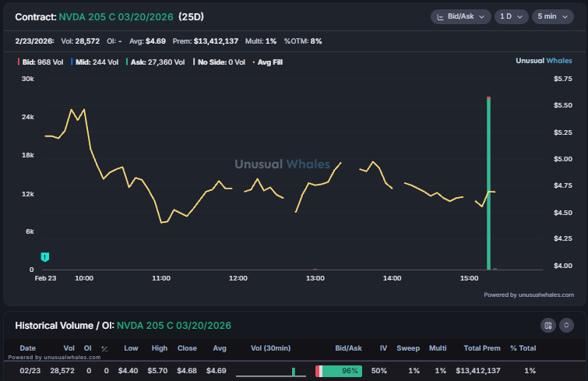Click the Avg: $4.69 header stat

pyautogui.click(x=147, y=41)
